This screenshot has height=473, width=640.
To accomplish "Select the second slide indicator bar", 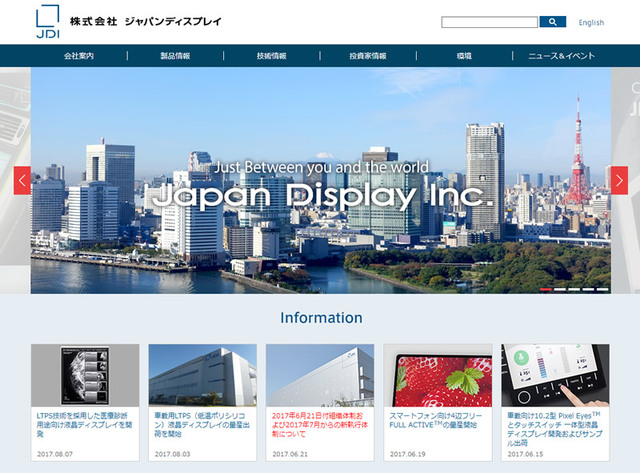I will 560,289.
